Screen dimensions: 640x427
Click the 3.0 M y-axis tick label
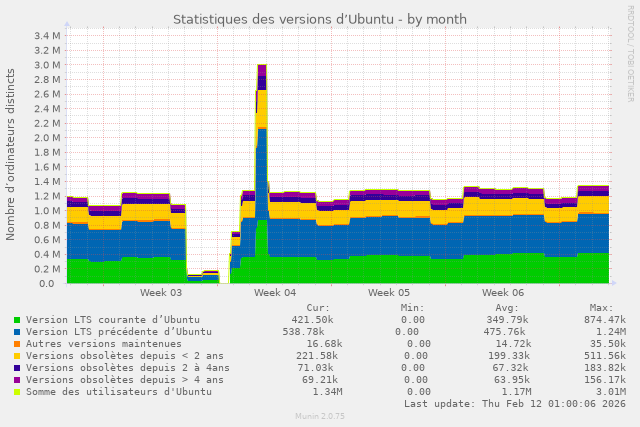tap(47, 65)
